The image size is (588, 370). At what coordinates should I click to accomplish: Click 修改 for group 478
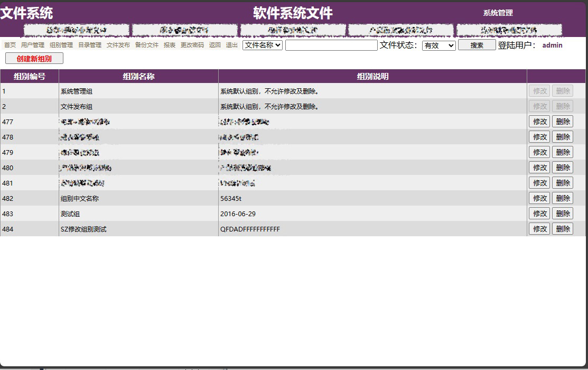(x=539, y=137)
